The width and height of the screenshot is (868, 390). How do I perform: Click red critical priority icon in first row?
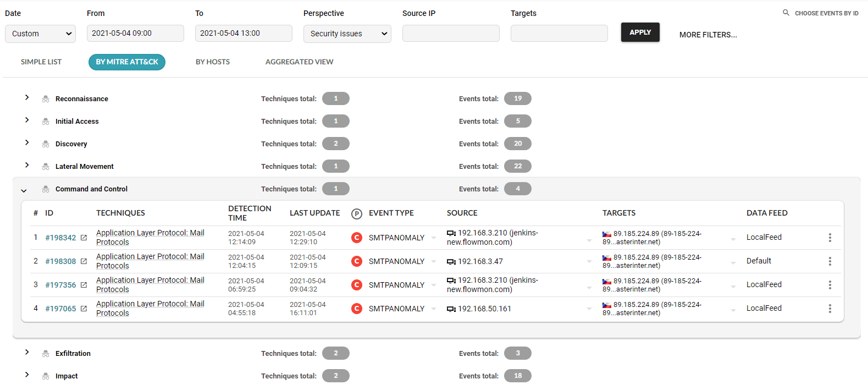357,238
